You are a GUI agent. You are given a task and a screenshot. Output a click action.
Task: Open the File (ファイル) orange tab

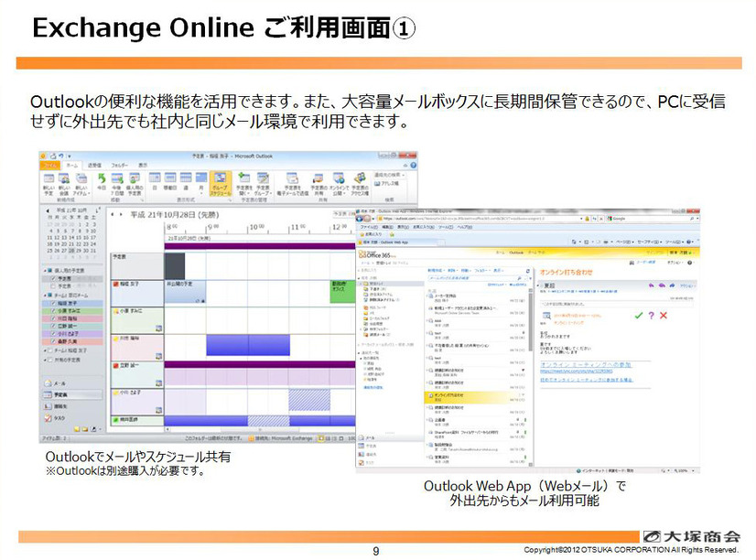(x=49, y=166)
